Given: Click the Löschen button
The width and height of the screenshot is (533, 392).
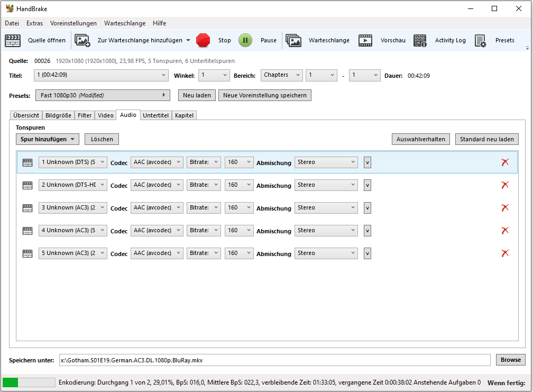Looking at the screenshot, I should click(102, 139).
